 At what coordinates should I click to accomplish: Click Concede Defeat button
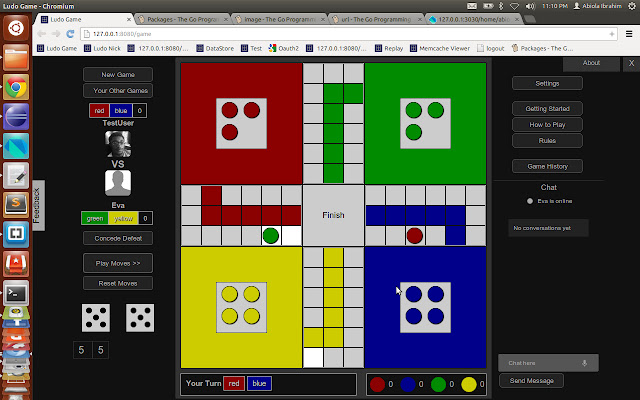[118, 238]
